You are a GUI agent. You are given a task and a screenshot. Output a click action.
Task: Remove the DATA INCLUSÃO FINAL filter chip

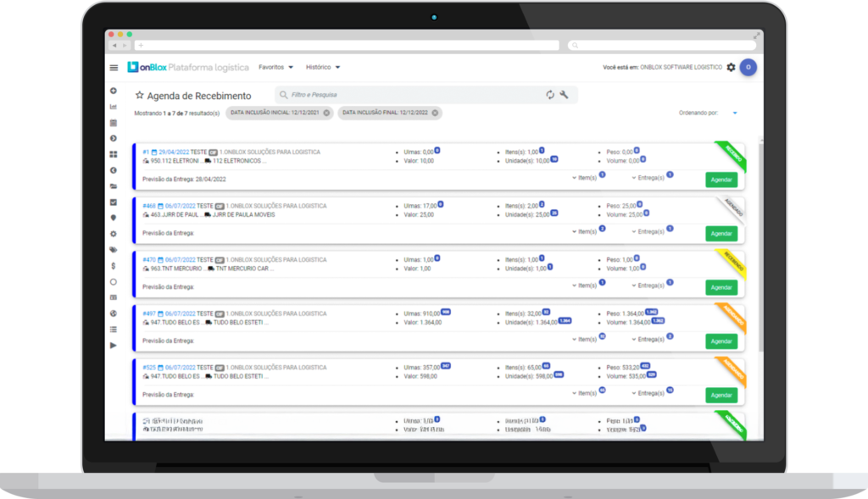point(435,113)
